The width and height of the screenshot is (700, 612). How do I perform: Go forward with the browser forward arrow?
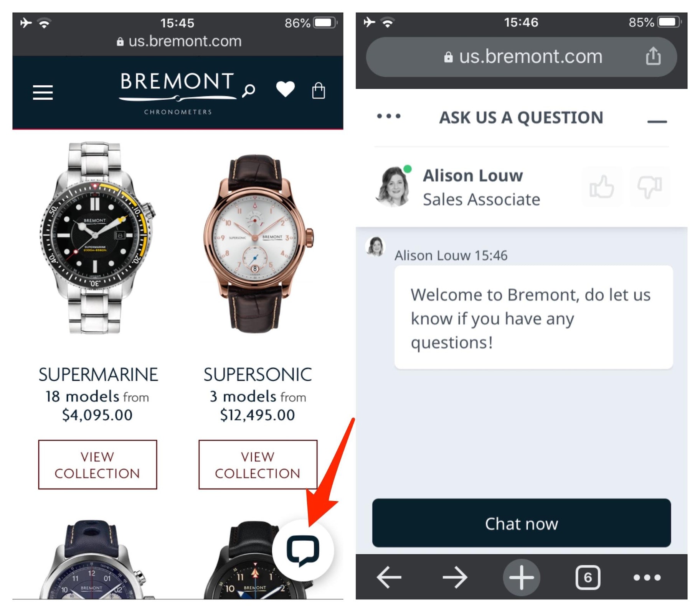click(x=455, y=577)
